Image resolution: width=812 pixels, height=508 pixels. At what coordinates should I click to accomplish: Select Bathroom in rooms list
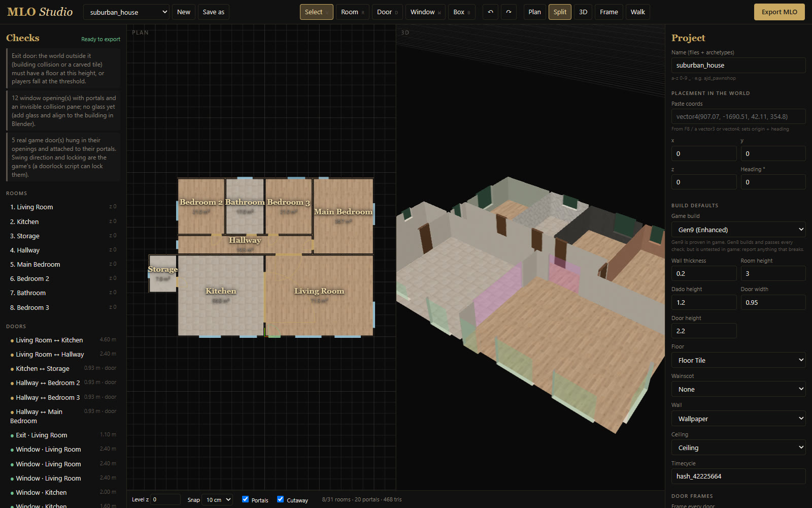pyautogui.click(x=63, y=293)
